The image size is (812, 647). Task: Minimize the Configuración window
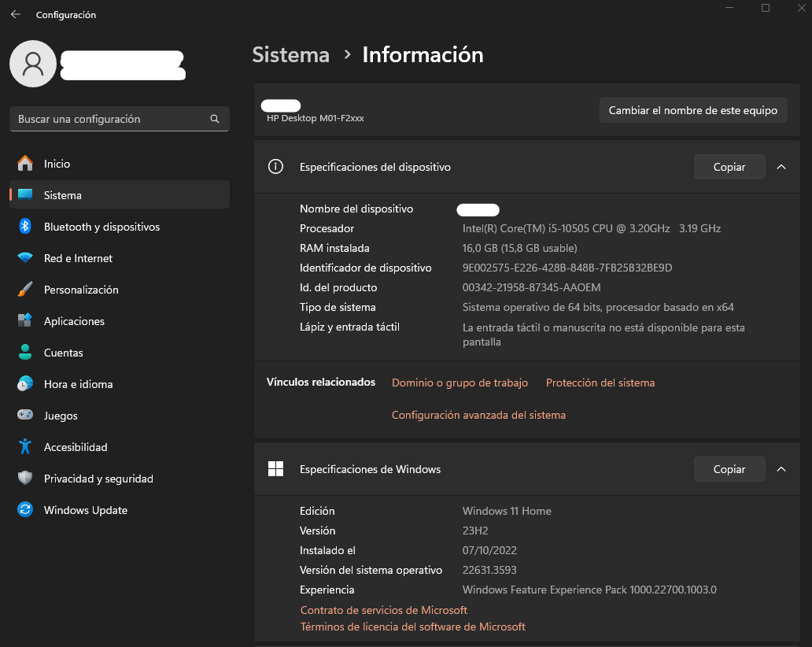(729, 8)
